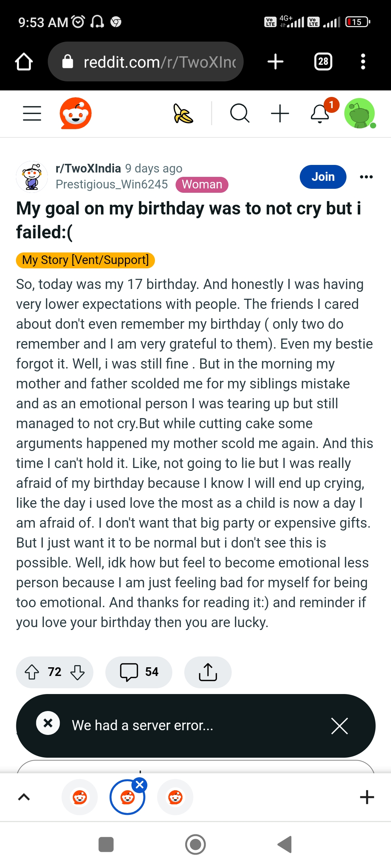Open Prestigious_Win6245 user profile link
The height and width of the screenshot is (868, 391).
[112, 184]
